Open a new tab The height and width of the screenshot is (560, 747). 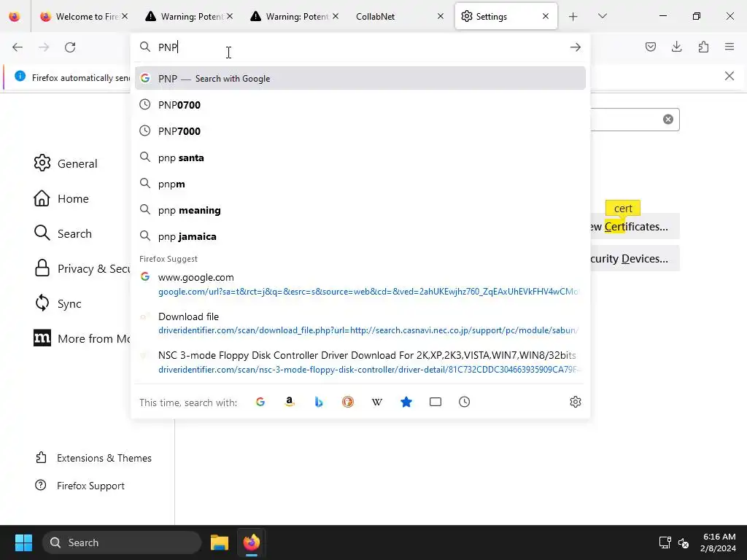click(x=573, y=17)
